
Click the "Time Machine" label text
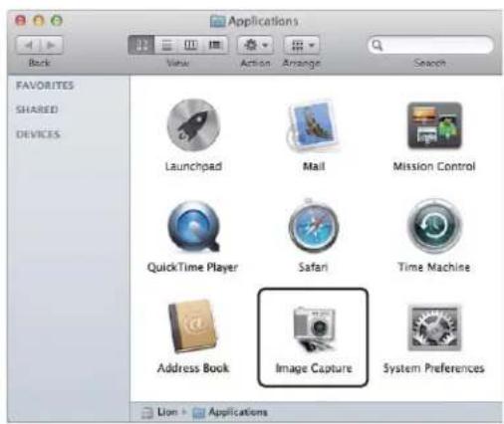[434, 267]
